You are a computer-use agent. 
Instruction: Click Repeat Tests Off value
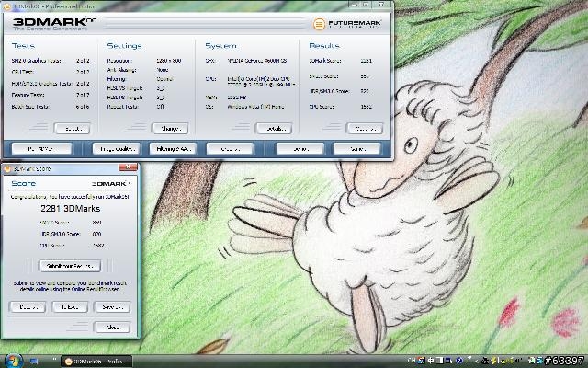pos(161,107)
